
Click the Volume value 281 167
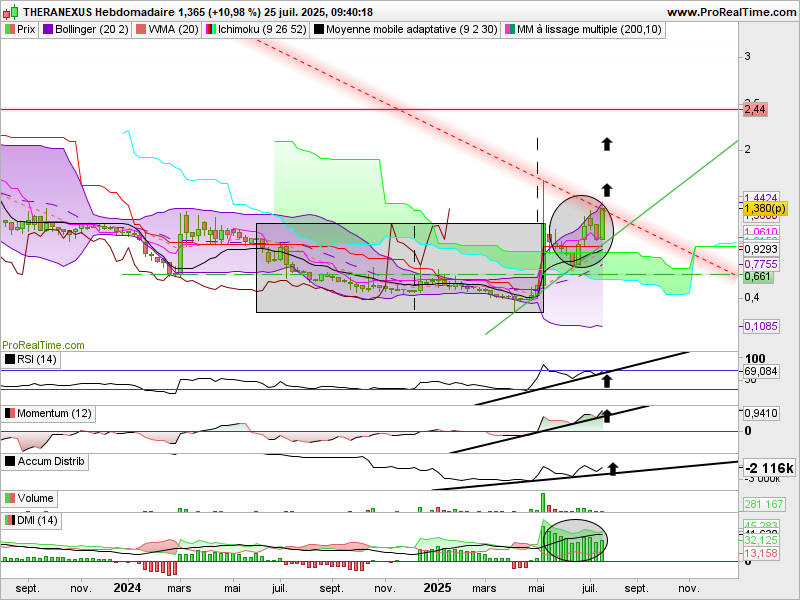point(764,505)
